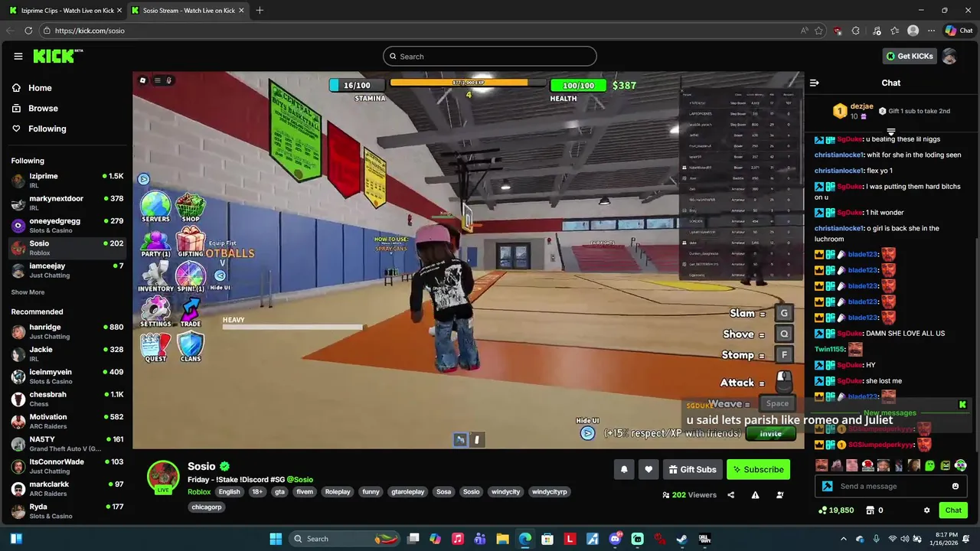Open a new browser tab
Screen dimensions: 980x551
tap(260, 11)
